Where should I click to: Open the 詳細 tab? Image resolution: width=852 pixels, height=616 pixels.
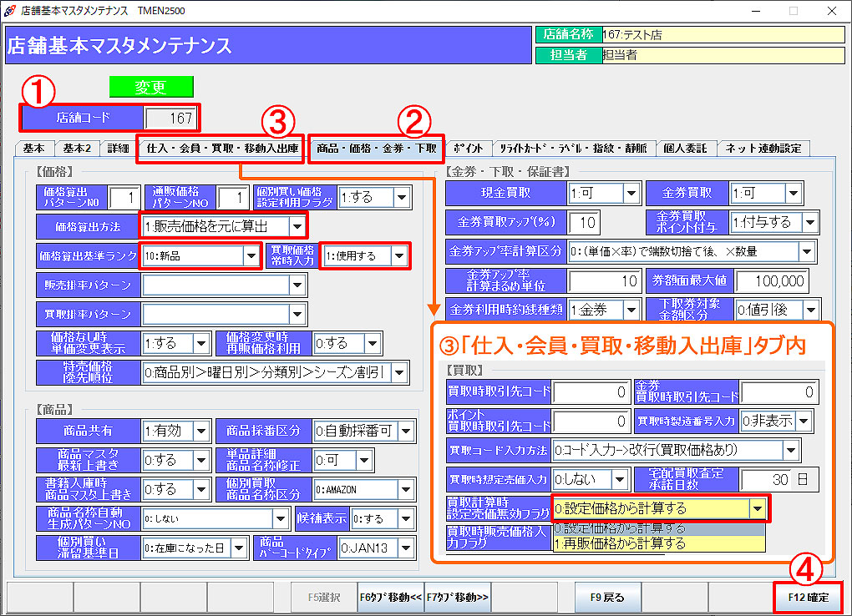tap(118, 149)
